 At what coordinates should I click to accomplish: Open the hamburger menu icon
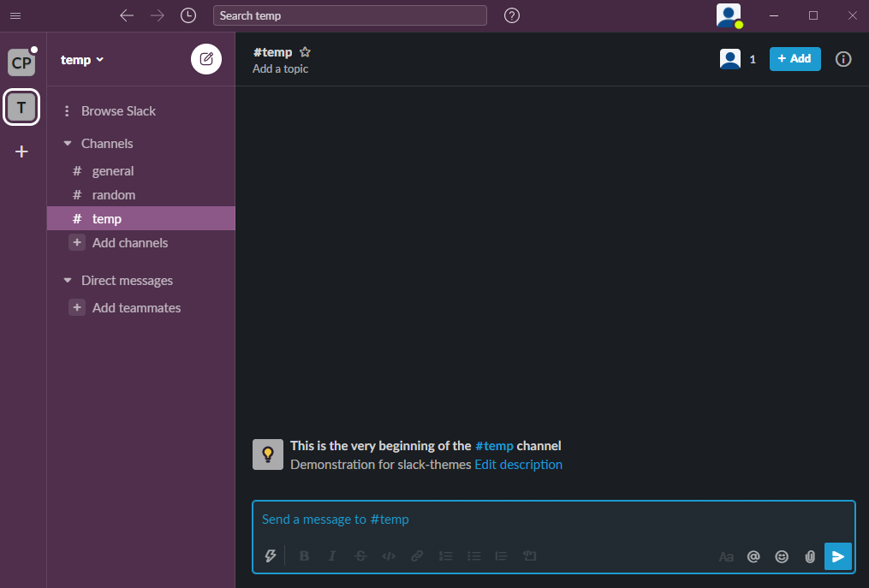(x=15, y=15)
